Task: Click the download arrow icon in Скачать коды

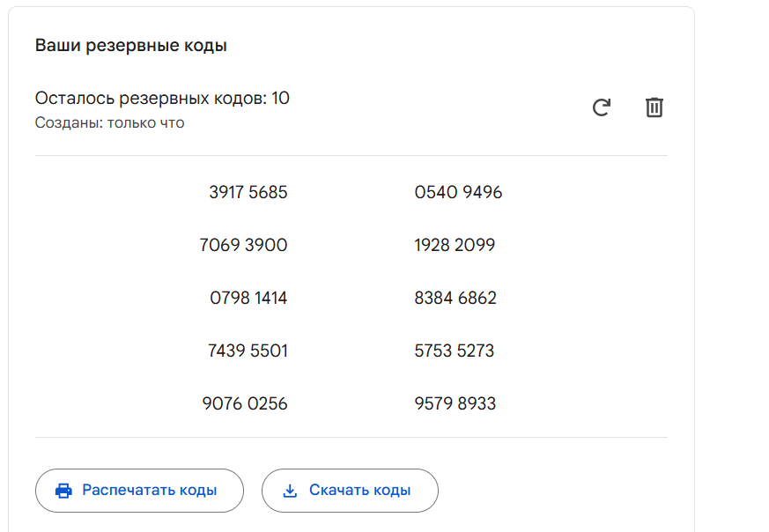Action: (x=290, y=491)
